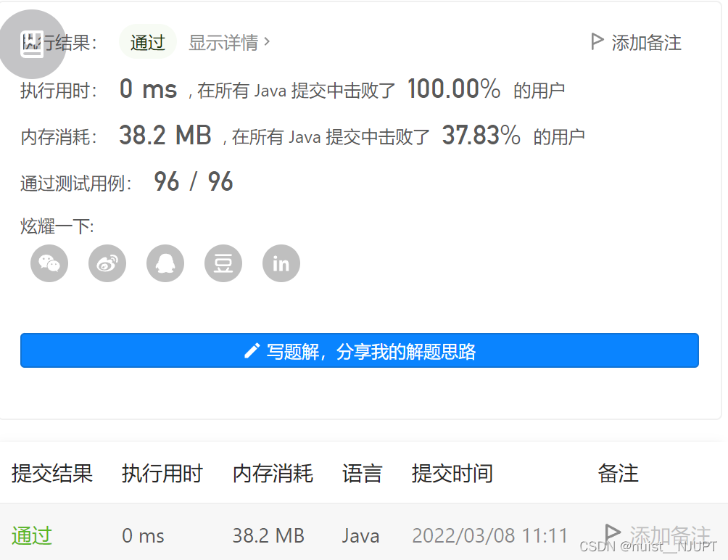The width and height of the screenshot is (728, 560).
Task: Click the 写题解，分享我的解题思路 button
Action: click(360, 350)
